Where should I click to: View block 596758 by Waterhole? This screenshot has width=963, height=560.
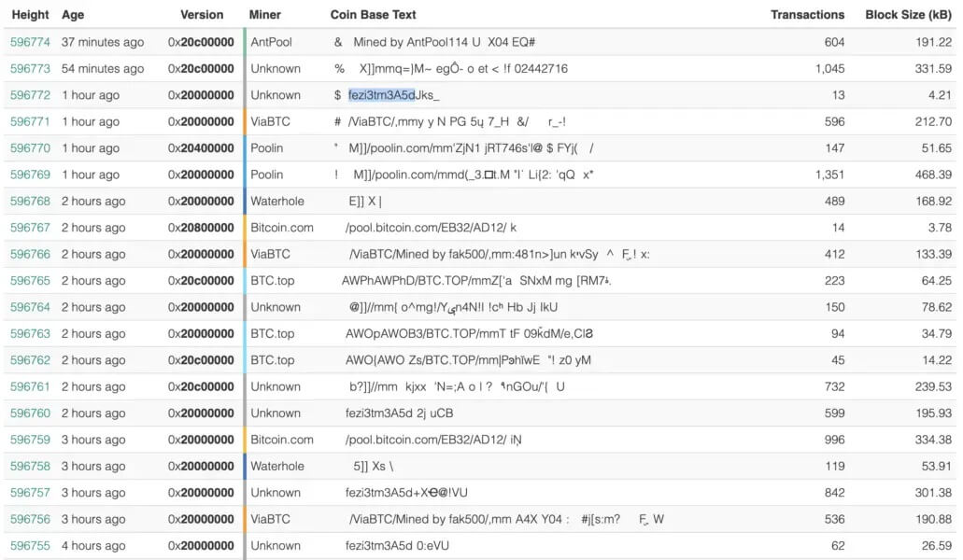[x=30, y=466]
